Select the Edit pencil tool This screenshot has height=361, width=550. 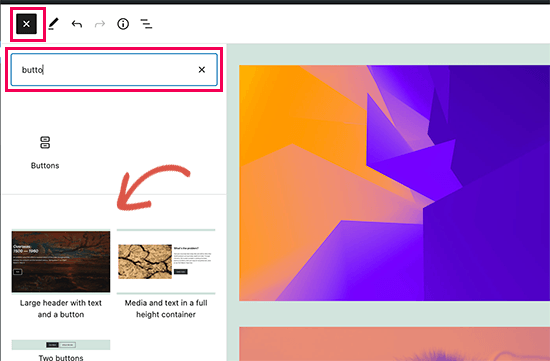[53, 24]
